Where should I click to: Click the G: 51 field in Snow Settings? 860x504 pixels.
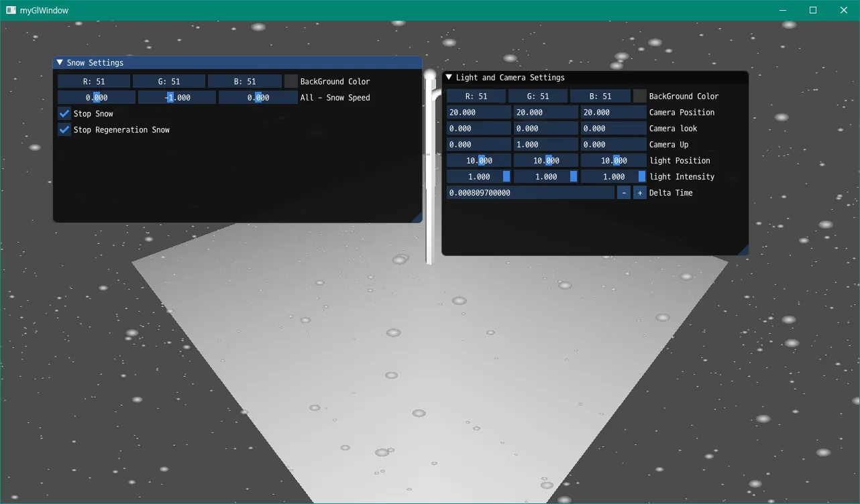point(169,81)
